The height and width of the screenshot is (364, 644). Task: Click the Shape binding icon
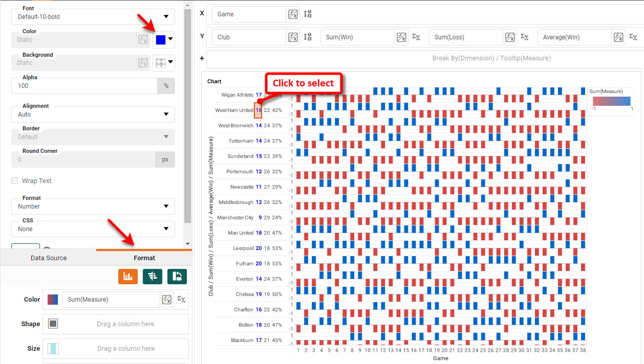[x=53, y=324]
